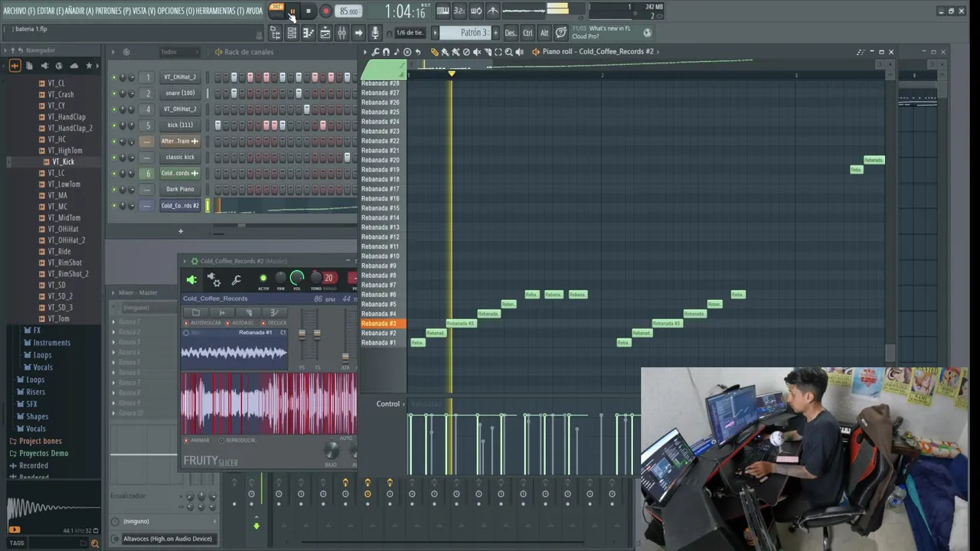Click the microphone recording icon

375,33
